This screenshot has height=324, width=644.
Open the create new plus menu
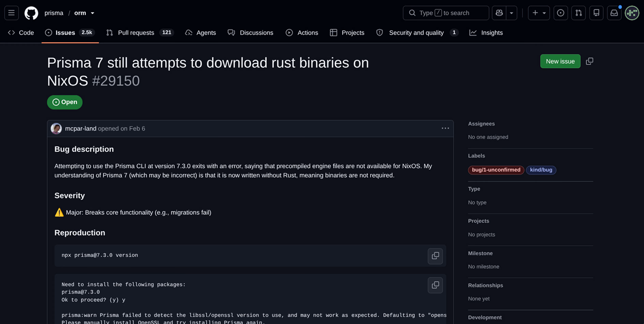539,13
